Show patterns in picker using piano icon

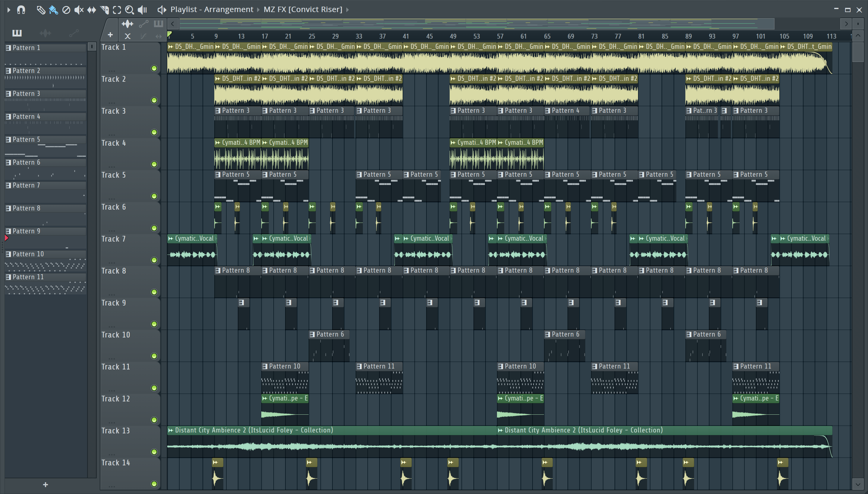pos(17,33)
